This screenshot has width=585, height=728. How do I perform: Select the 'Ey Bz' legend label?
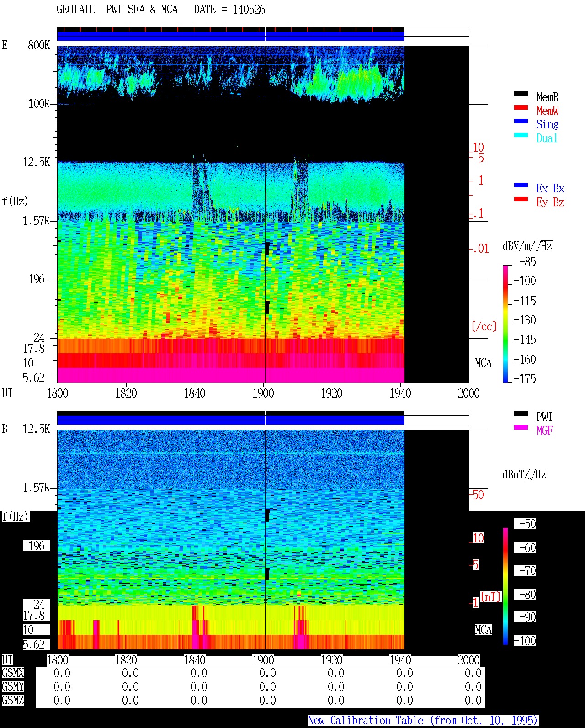550,202
